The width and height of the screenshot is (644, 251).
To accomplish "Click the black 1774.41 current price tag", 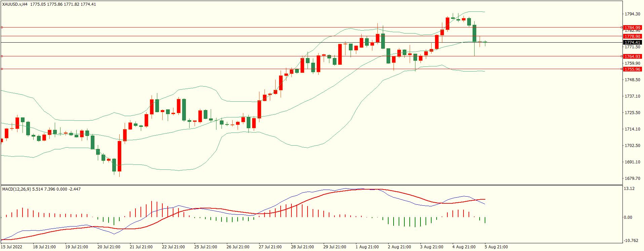I will [x=632, y=43].
